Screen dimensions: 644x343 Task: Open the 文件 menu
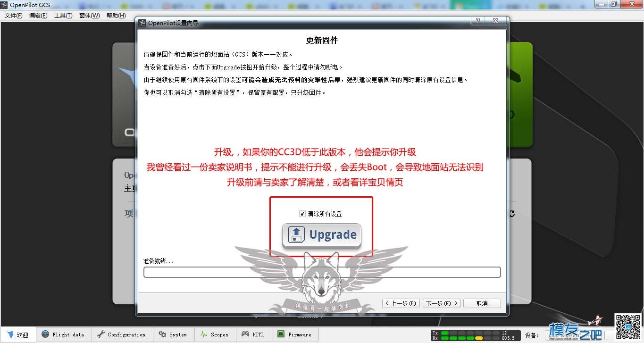13,16
